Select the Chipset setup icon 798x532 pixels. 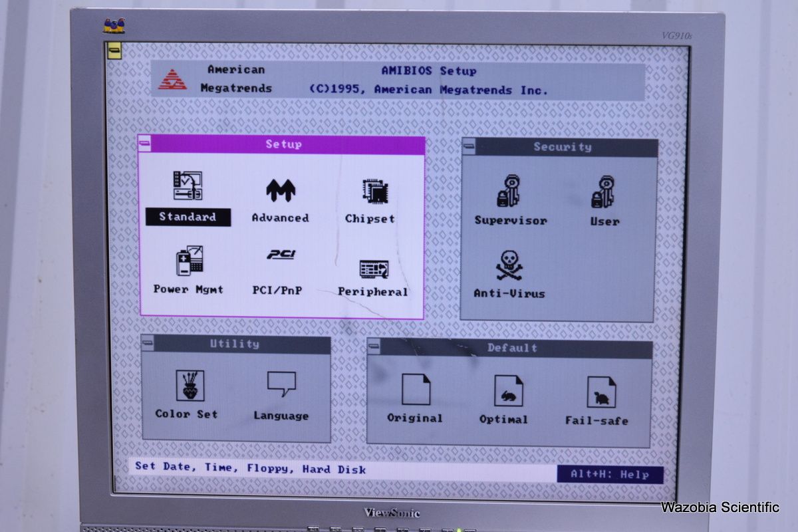click(x=375, y=192)
